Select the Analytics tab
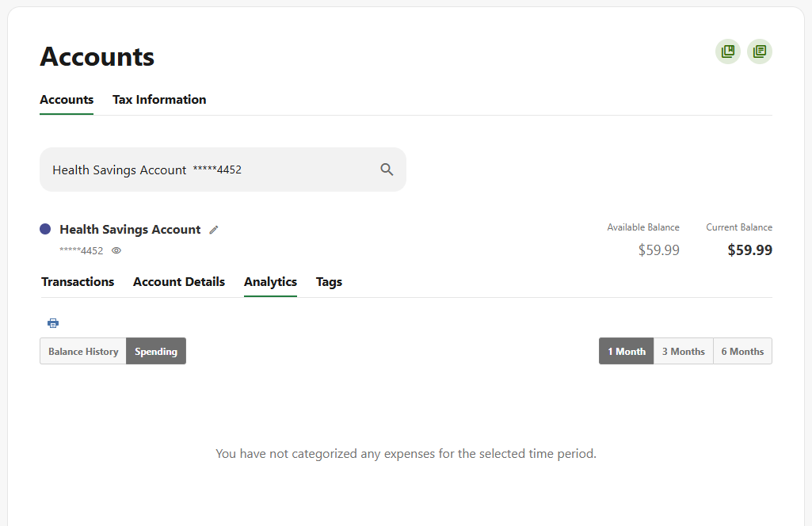This screenshot has width=812, height=526. tap(270, 282)
